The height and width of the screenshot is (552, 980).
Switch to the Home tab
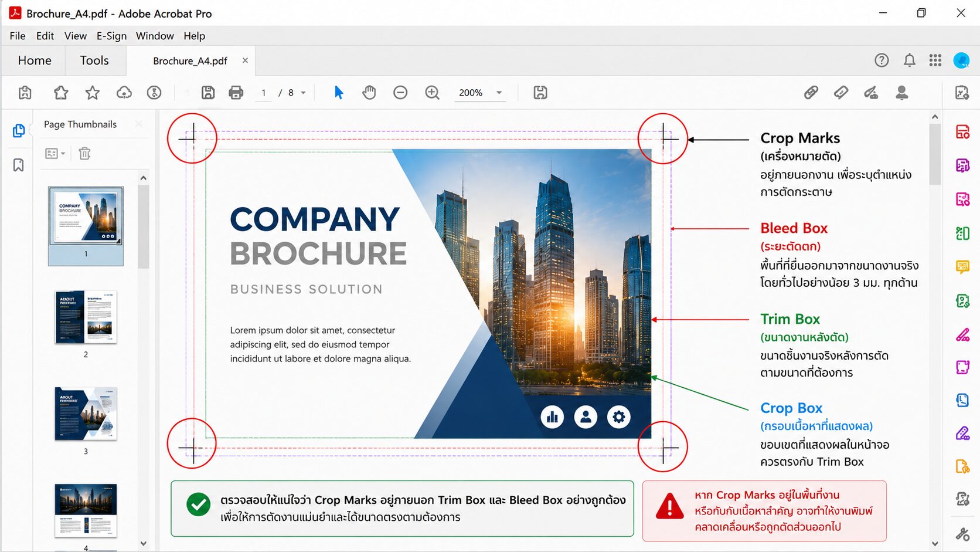coord(35,60)
